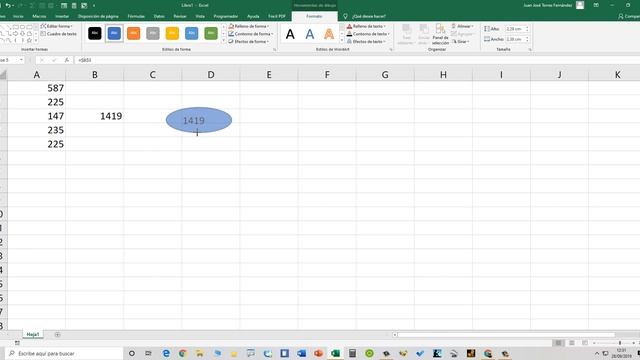The width and height of the screenshot is (640, 360).
Task: Open Relleno de forma dropdown
Action: pyautogui.click(x=249, y=26)
